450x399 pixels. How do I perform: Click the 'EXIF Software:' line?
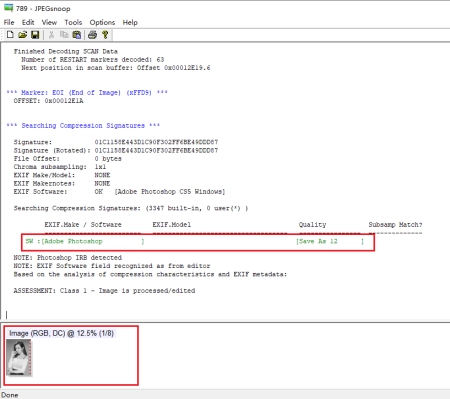(x=119, y=192)
